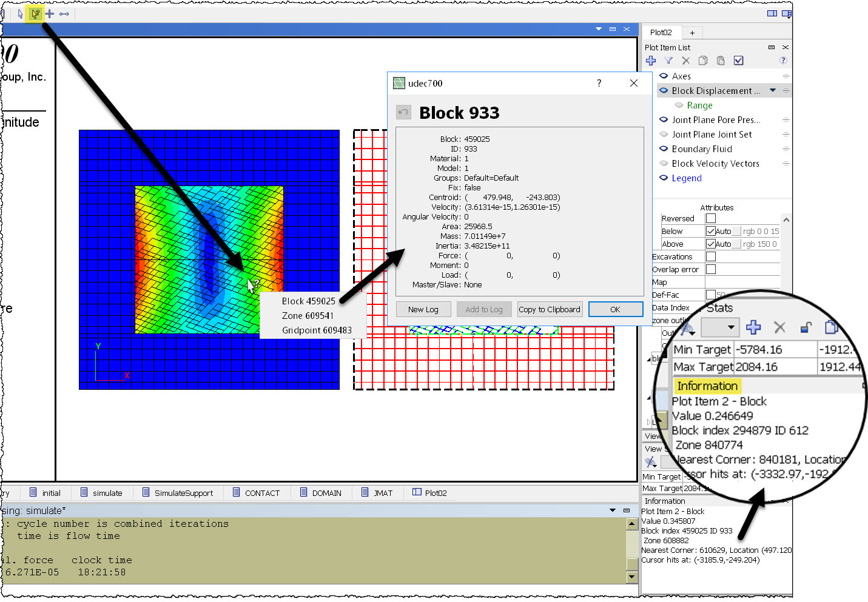Image resolution: width=868 pixels, height=602 pixels.
Task: Hide the Block Displacement plot item
Action: pos(664,91)
